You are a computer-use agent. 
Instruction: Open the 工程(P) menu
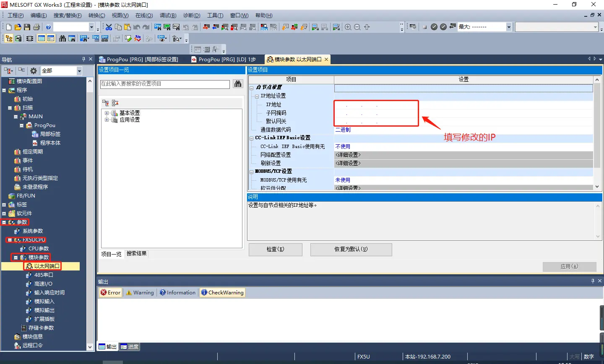[x=16, y=16]
